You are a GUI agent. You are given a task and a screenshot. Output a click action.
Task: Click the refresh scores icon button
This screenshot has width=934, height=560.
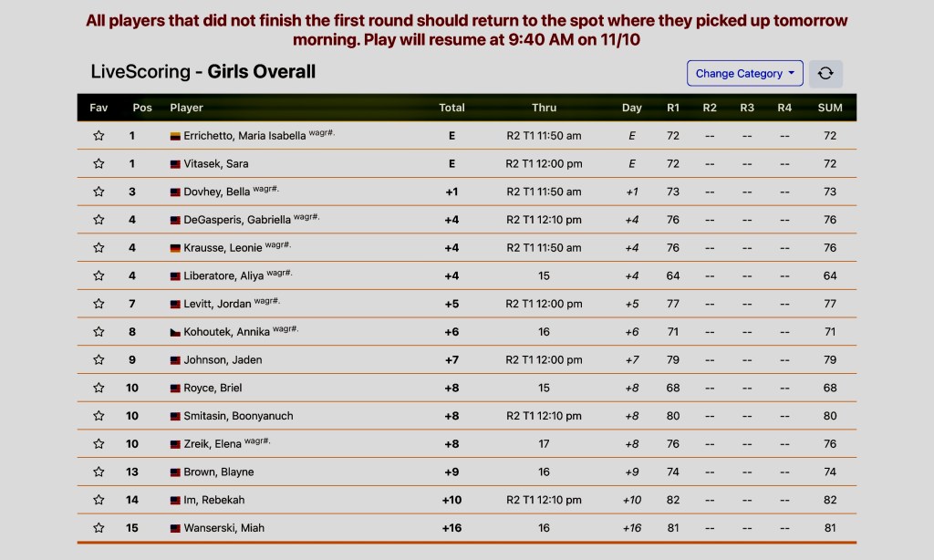[825, 74]
